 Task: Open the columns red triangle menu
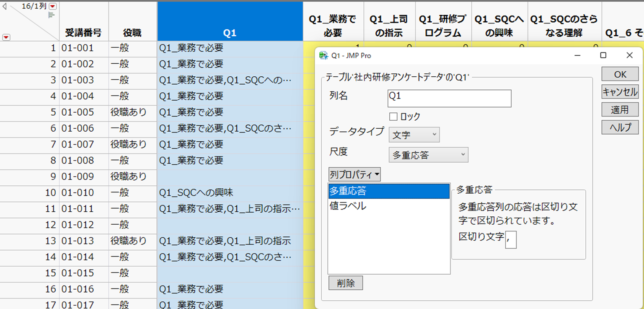[52, 6]
